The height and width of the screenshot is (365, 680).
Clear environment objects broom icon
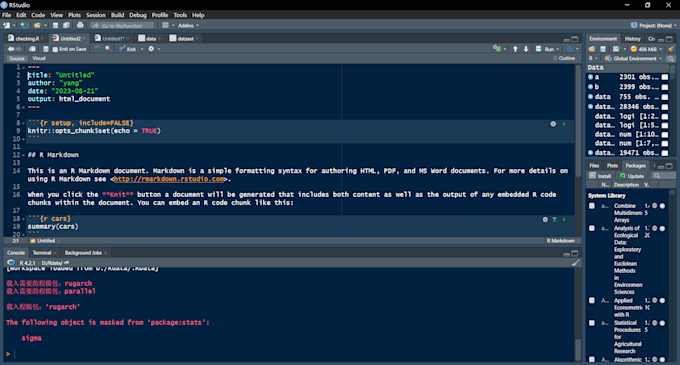point(671,49)
